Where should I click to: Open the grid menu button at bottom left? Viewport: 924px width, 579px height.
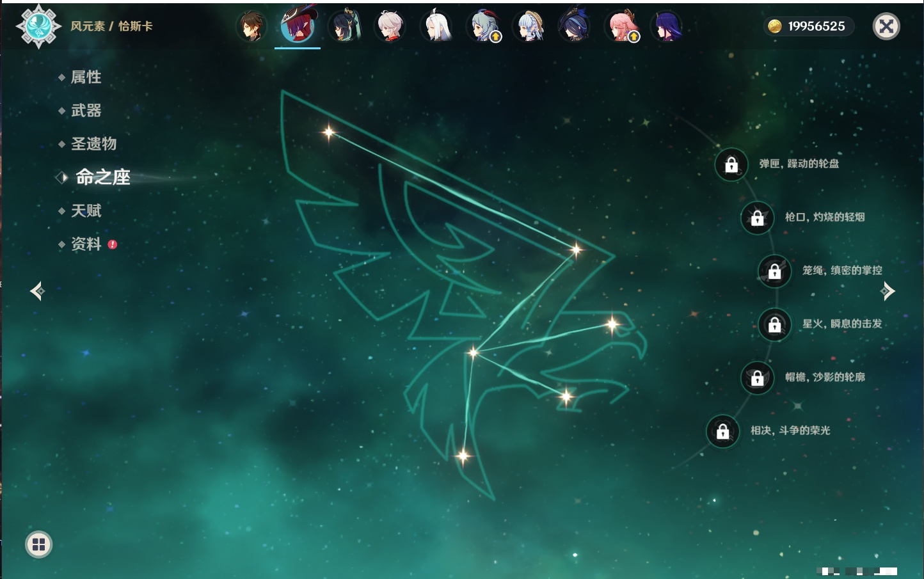click(38, 544)
